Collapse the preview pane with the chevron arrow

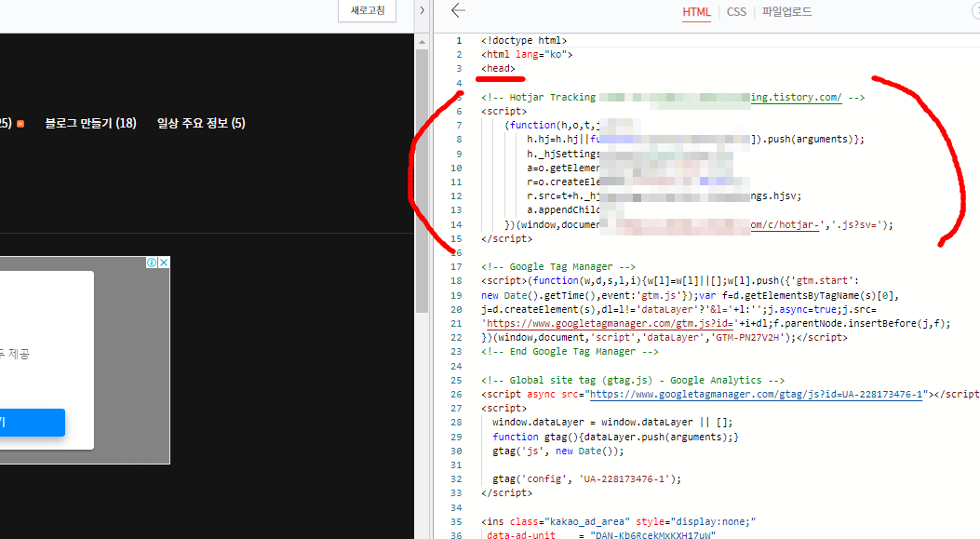pos(422,10)
